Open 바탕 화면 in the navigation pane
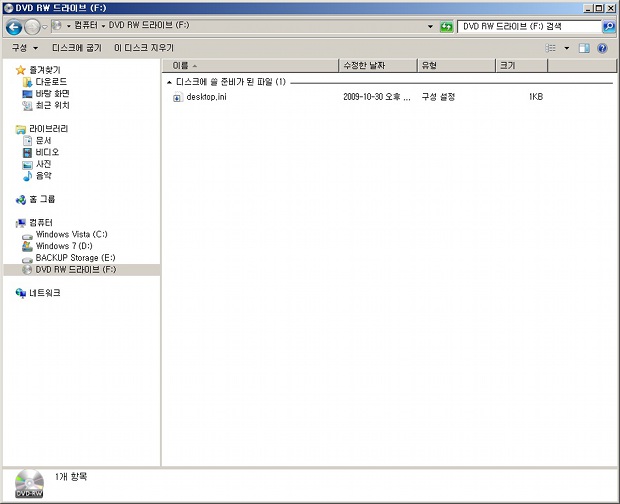The width and height of the screenshot is (620, 504). (x=52, y=94)
